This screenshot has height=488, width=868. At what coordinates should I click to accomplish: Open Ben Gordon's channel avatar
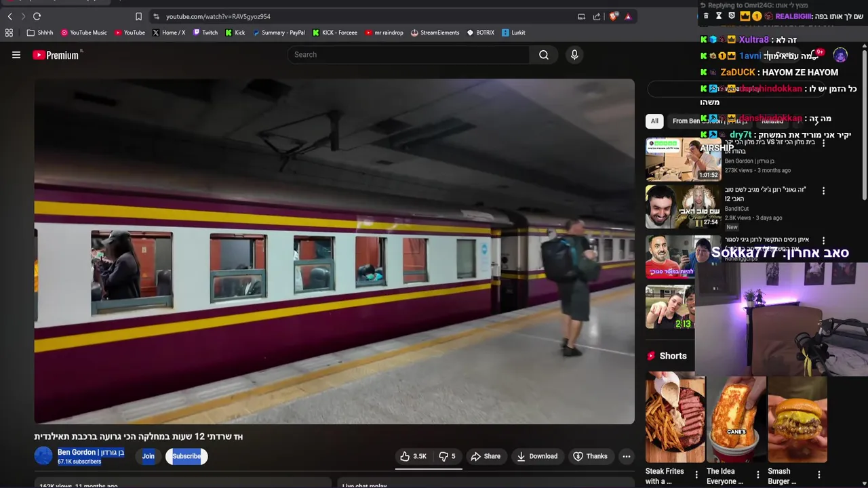(x=43, y=456)
